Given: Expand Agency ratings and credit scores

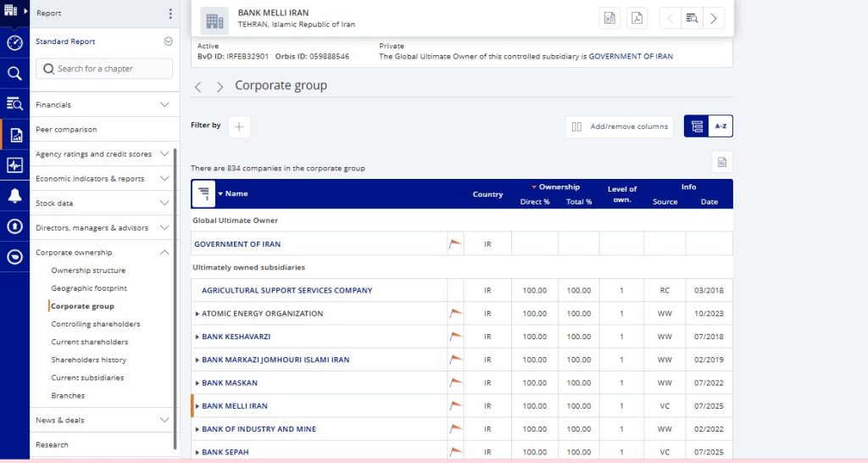Looking at the screenshot, I should pos(164,154).
